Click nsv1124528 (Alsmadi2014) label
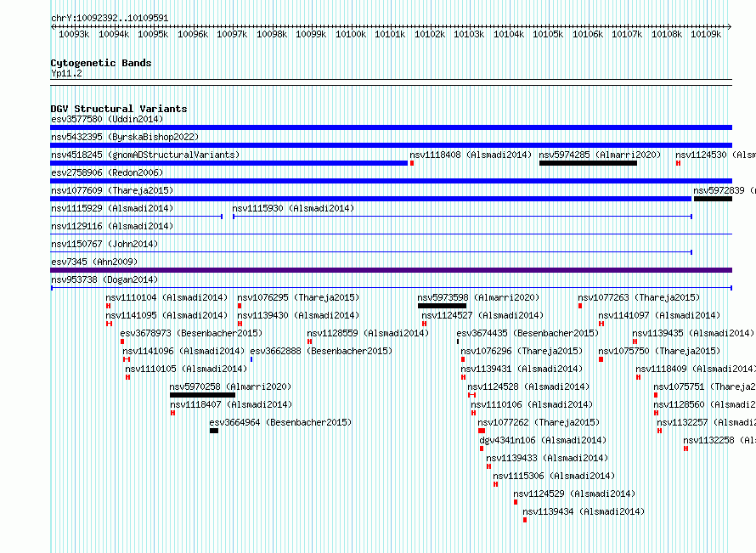Viewport: 756px width, 553px height. click(x=528, y=387)
